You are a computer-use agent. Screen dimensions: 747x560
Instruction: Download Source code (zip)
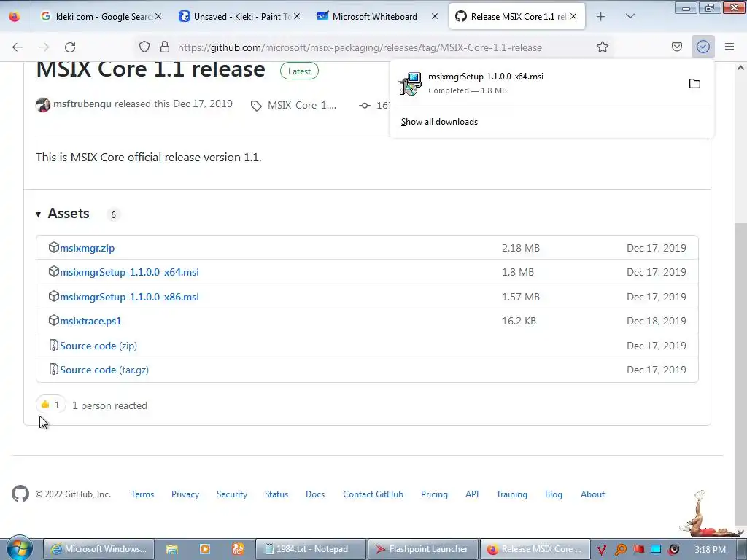pyautogui.click(x=98, y=346)
